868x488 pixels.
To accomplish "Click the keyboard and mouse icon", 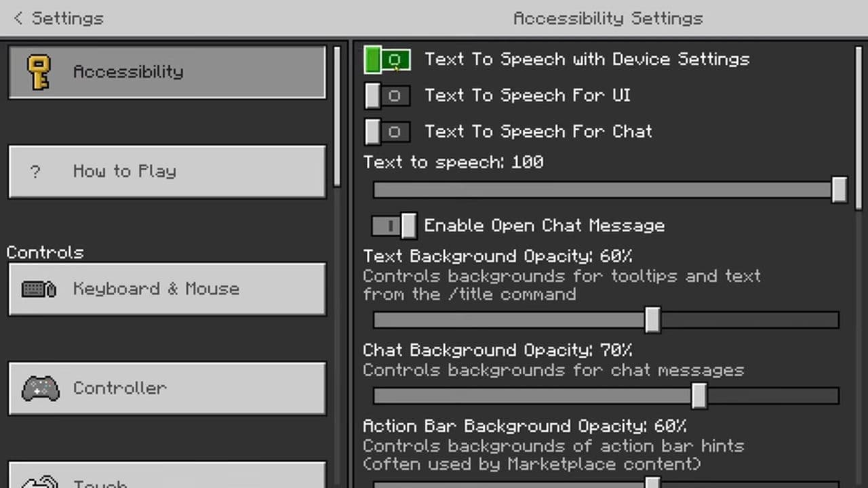I will [39, 289].
